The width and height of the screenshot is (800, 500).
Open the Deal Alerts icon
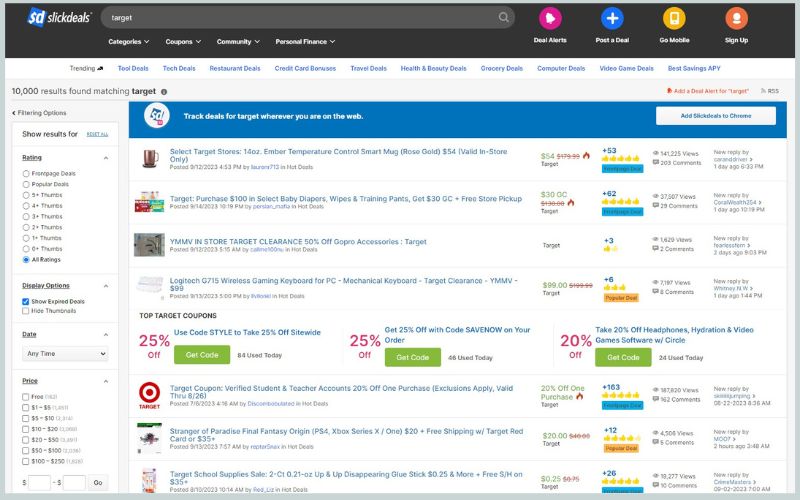click(550, 18)
